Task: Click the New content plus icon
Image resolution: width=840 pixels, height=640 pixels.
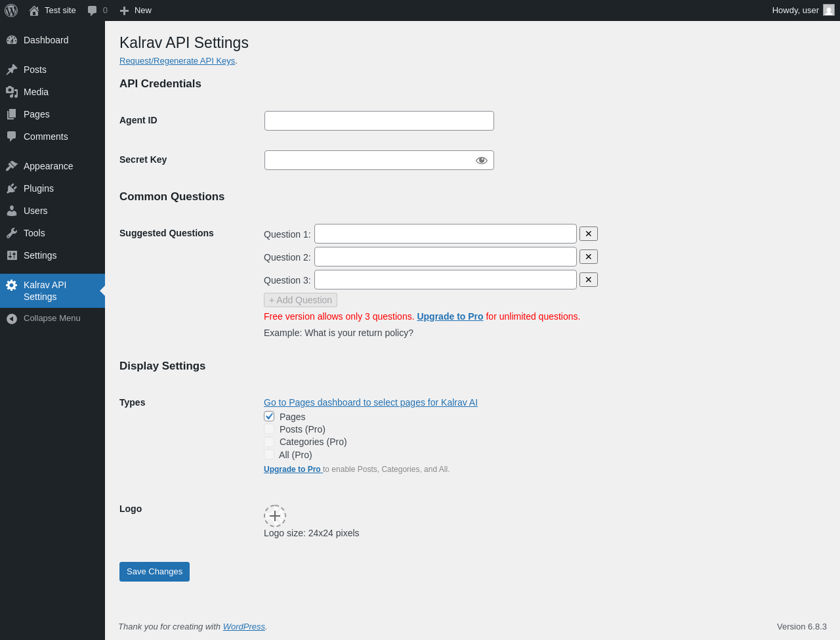Action: click(124, 11)
